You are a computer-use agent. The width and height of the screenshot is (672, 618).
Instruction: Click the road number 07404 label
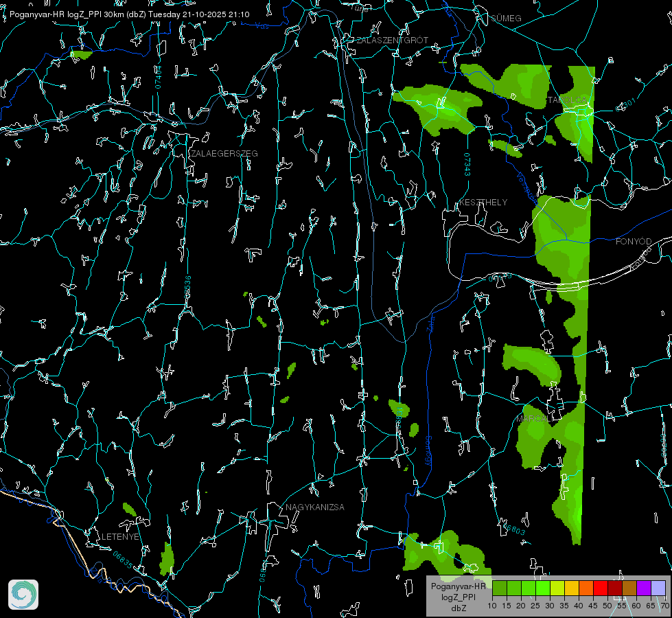158,77
